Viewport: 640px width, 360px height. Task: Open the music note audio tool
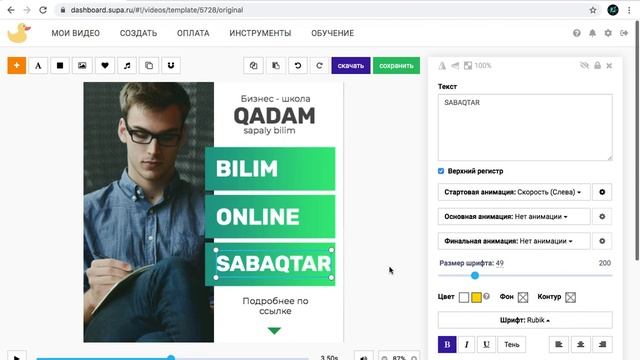click(127, 65)
